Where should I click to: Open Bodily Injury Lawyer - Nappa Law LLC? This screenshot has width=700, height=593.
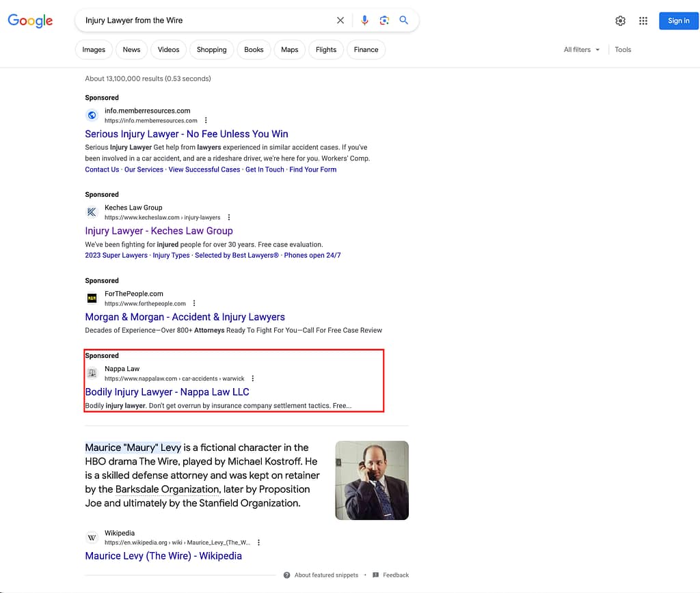tap(167, 391)
